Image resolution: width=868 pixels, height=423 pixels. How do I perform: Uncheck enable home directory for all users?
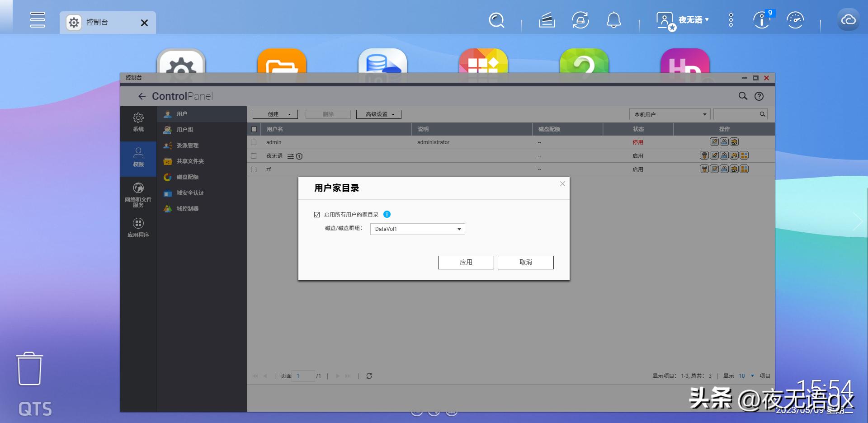pos(317,215)
